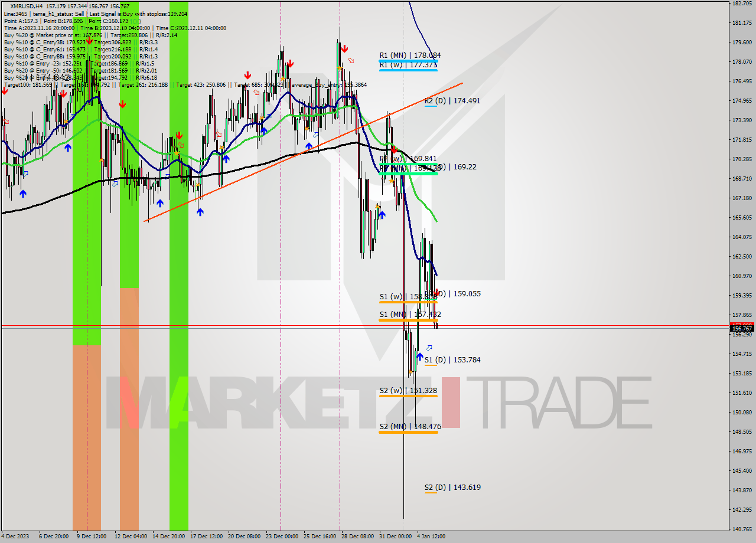
Task: Click the R1 (w) | 177.371 label
Action: click(x=408, y=64)
